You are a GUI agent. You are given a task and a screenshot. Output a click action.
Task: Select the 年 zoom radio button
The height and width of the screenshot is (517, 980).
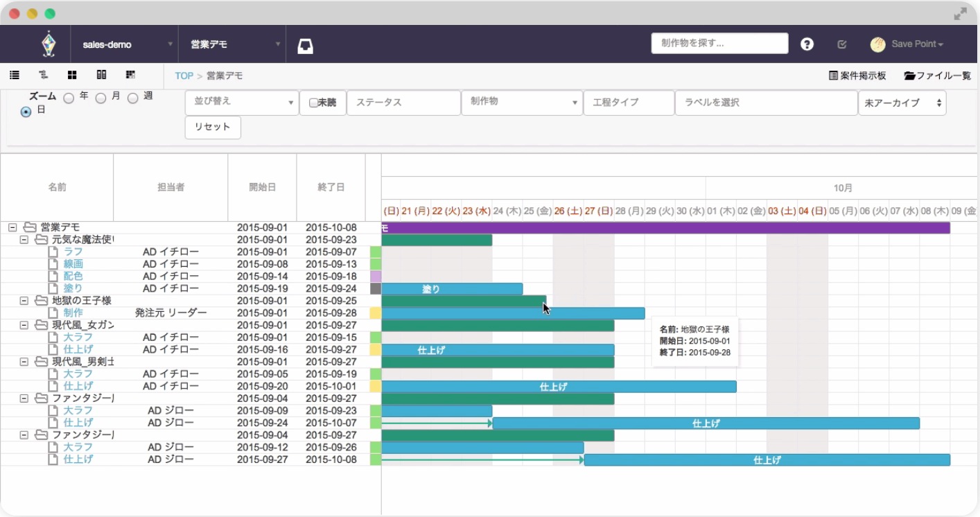pos(69,98)
